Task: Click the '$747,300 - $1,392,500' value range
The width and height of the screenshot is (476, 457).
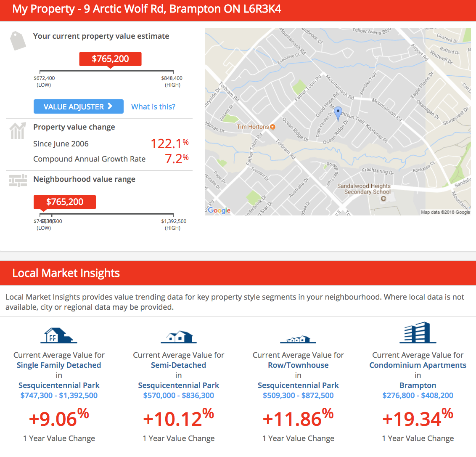Action: (59, 395)
